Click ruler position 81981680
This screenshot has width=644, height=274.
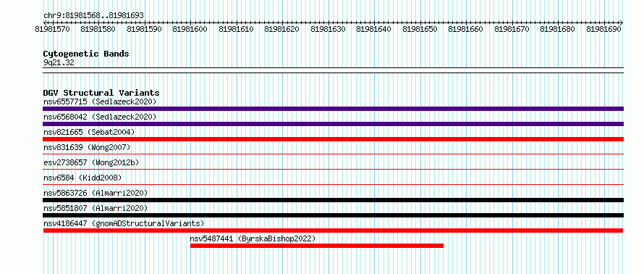(x=558, y=29)
